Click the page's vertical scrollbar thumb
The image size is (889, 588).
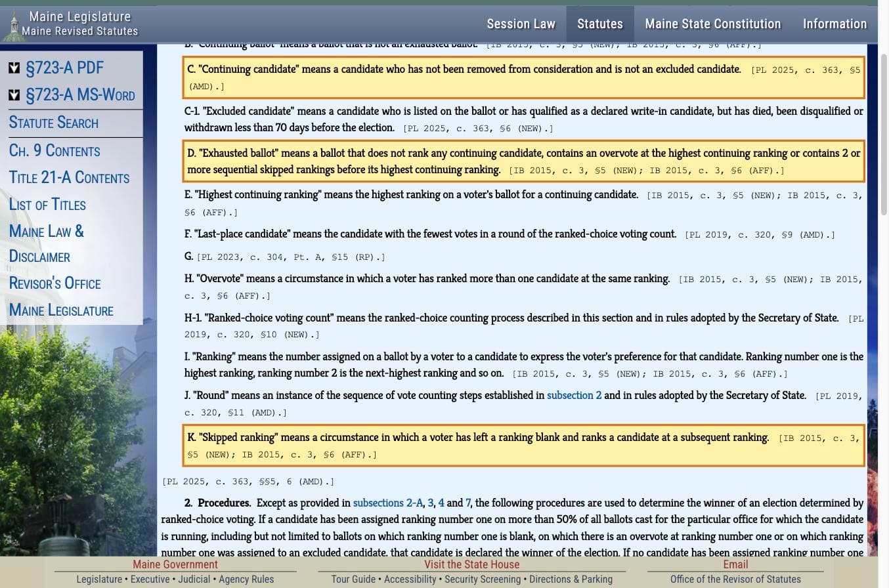pyautogui.click(x=883, y=135)
